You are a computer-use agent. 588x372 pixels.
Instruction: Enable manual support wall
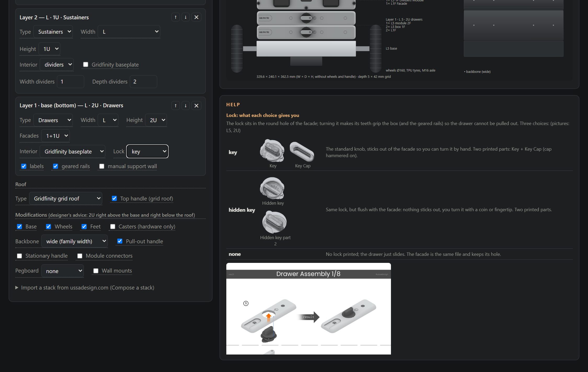click(102, 166)
